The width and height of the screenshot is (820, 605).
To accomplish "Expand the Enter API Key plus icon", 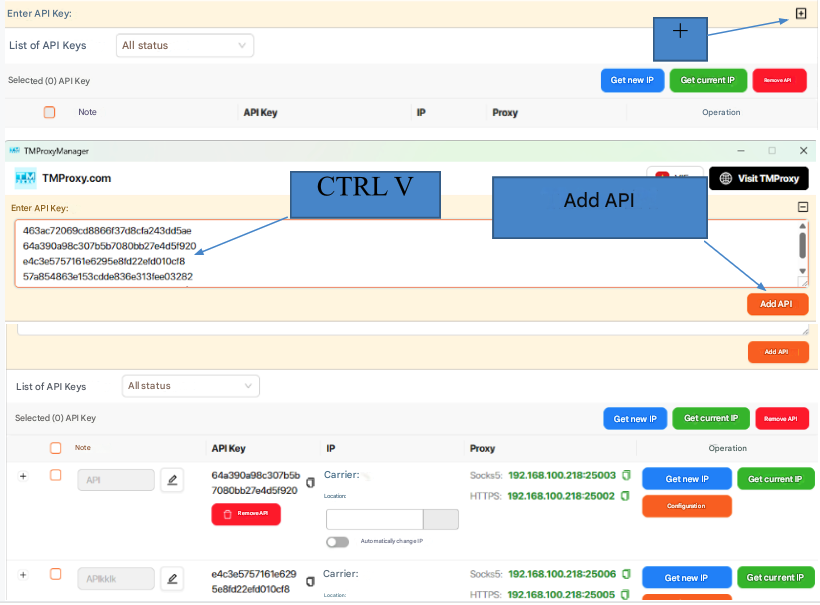I will 801,13.
